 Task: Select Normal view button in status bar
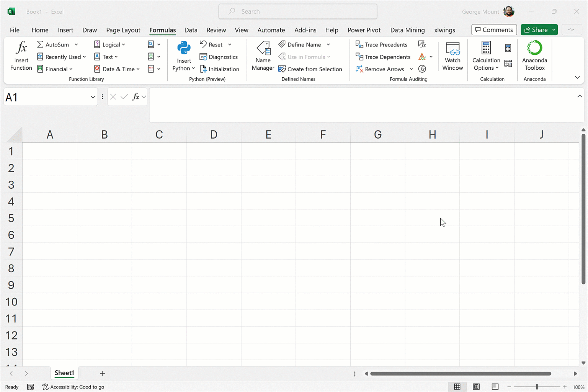pyautogui.click(x=457, y=387)
